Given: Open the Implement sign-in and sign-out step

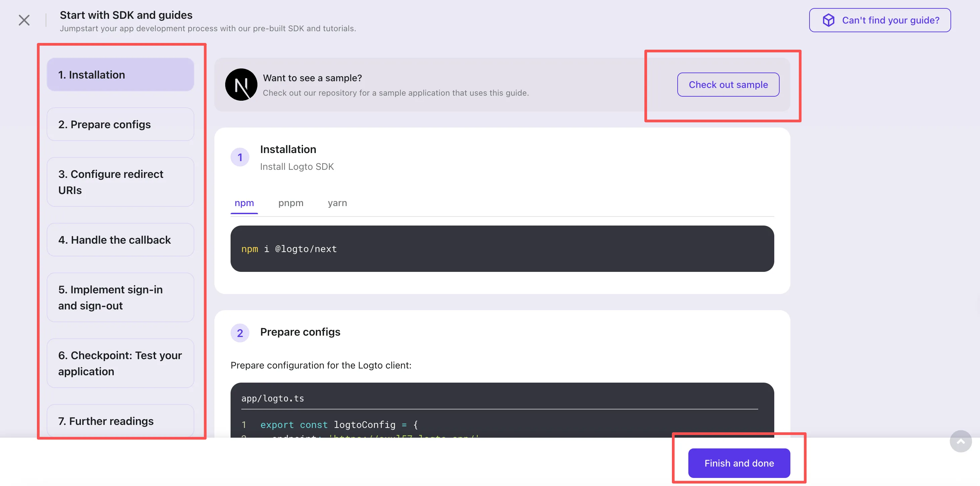Looking at the screenshot, I should click(x=120, y=297).
